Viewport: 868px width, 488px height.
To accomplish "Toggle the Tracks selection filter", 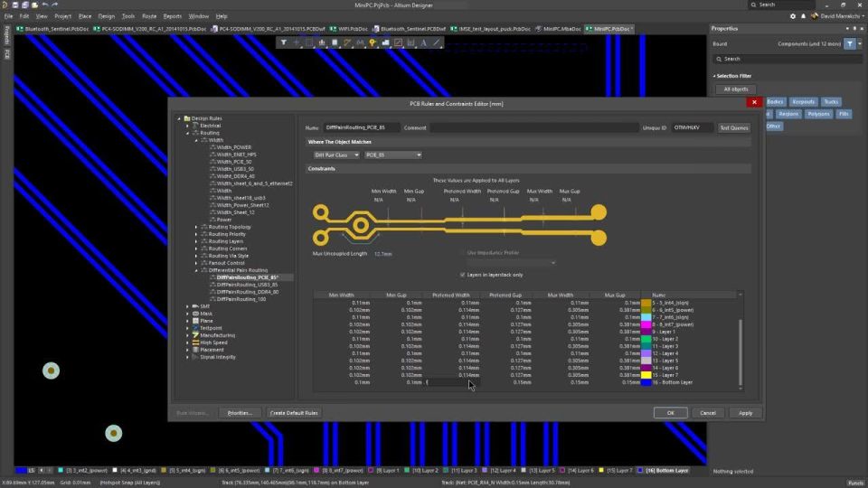I will tap(831, 102).
